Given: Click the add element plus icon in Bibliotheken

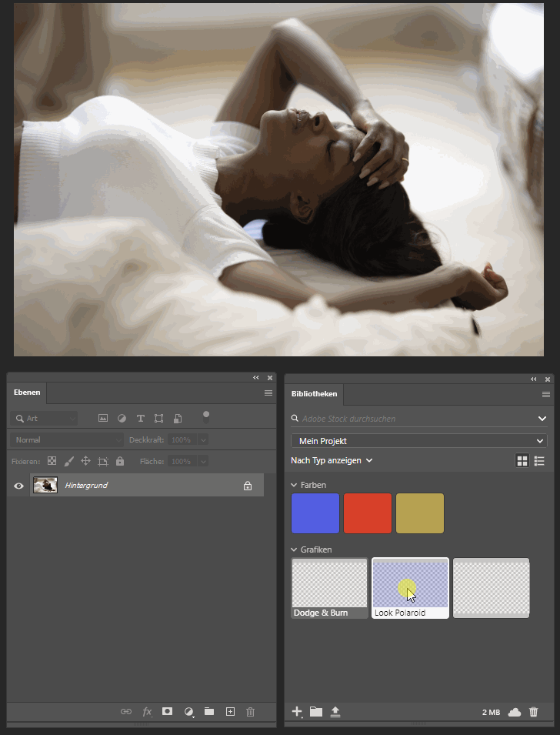Looking at the screenshot, I should pyautogui.click(x=297, y=712).
